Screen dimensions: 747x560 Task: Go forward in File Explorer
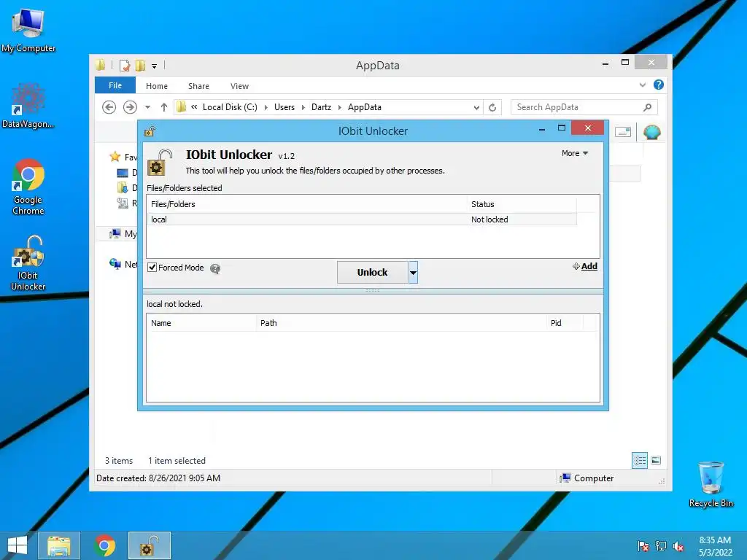coord(130,107)
